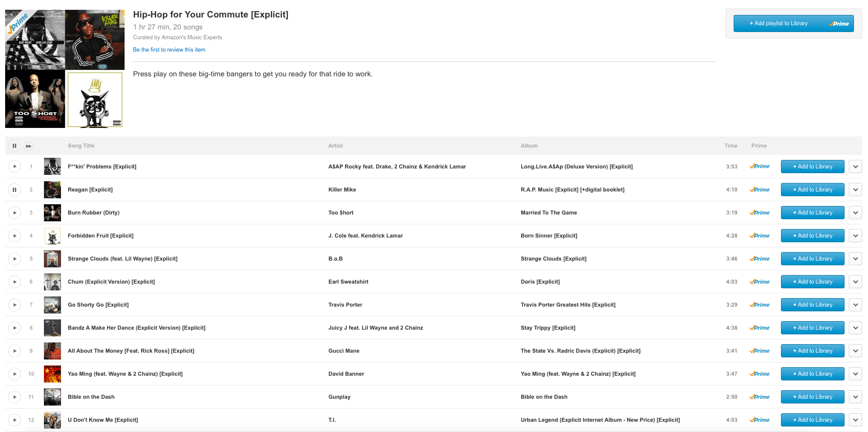The width and height of the screenshot is (868, 432).
Task: Click the Prime badge on the Burn Rubber row
Action: [x=759, y=212]
